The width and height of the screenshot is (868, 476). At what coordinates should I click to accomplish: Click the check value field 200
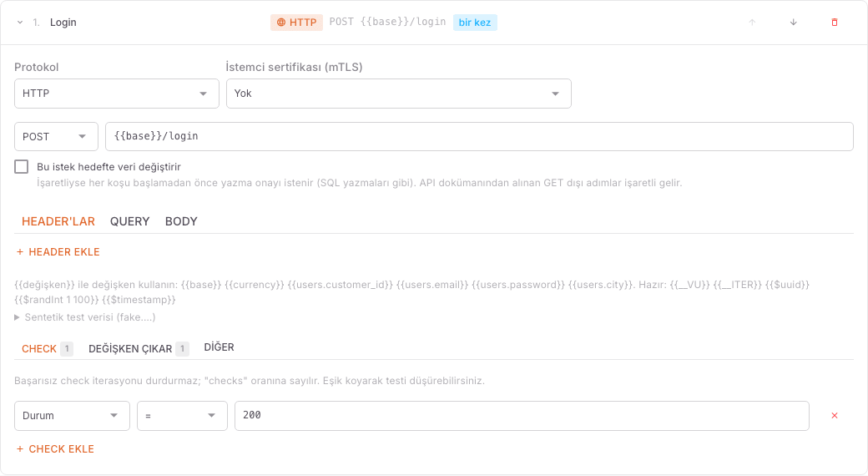(522, 416)
